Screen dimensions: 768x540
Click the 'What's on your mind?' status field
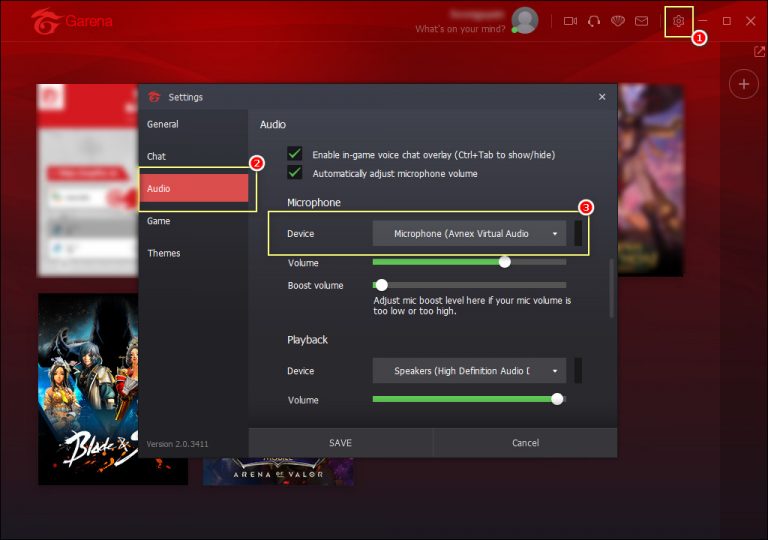tap(460, 29)
